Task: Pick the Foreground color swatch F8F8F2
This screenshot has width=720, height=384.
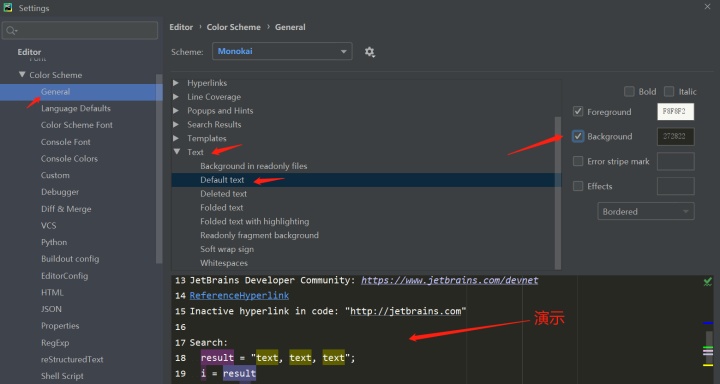Action: click(x=675, y=112)
